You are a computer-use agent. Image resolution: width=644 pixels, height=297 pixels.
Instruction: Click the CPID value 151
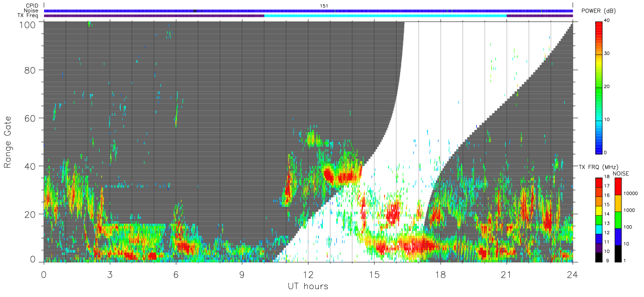[x=324, y=6]
